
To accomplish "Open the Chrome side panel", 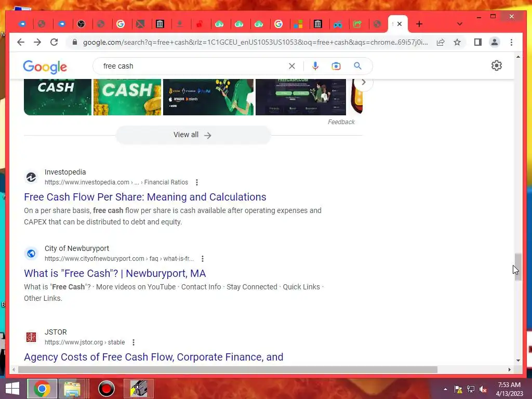I will click(478, 43).
